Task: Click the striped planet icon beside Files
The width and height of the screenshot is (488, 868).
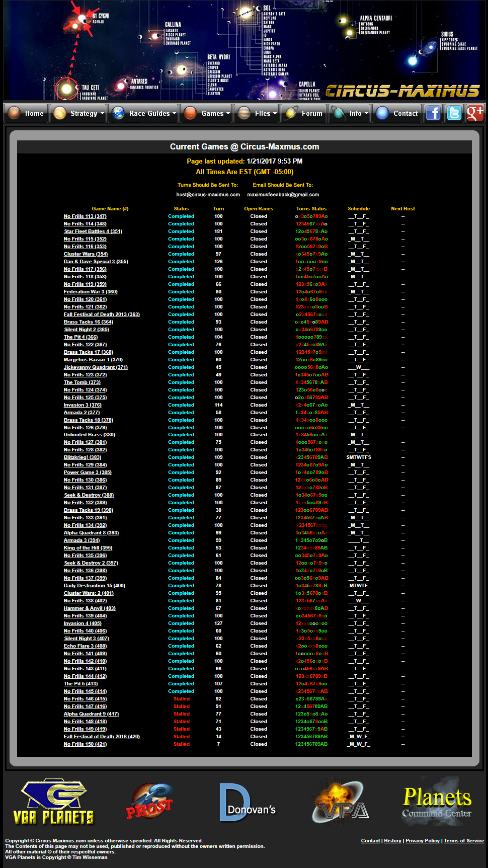Action: (244, 113)
